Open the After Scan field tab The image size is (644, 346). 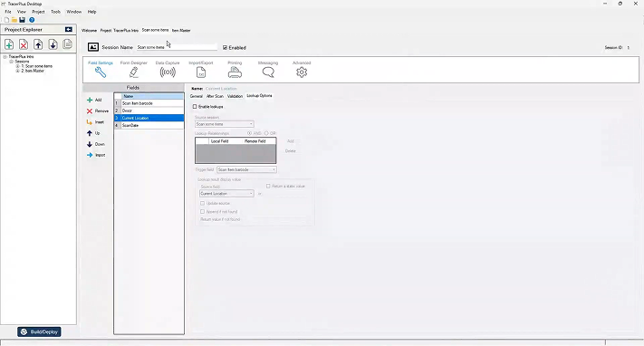(215, 96)
